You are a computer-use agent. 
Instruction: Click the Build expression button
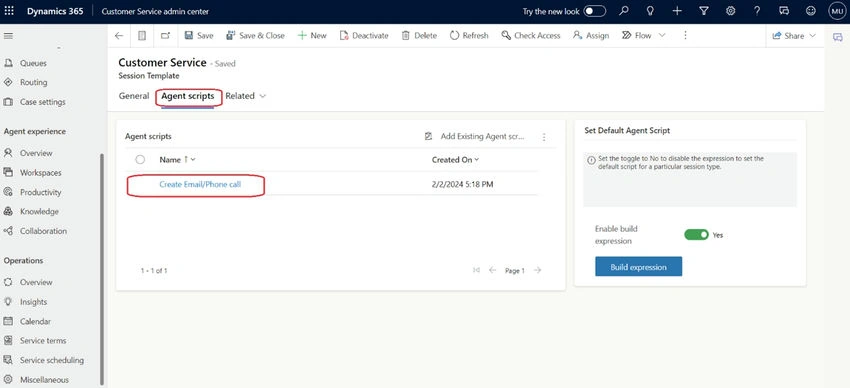coord(638,267)
